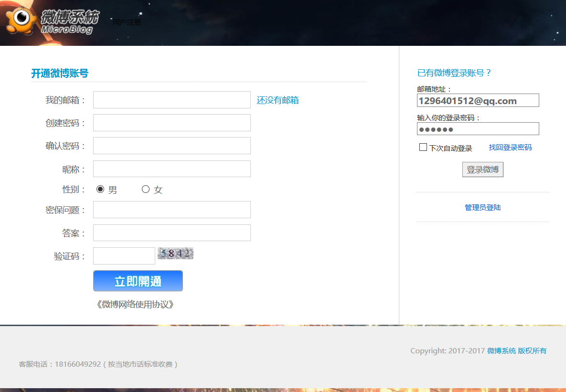566x392 pixels.
Task: Focus the 我的邮箱 email input field
Action: pos(172,100)
